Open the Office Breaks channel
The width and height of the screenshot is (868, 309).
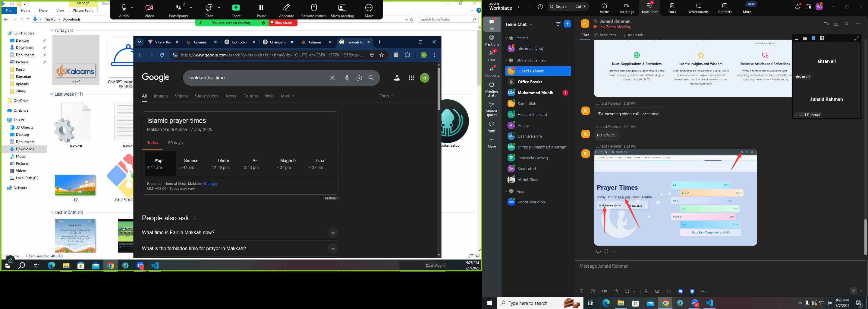click(538, 82)
